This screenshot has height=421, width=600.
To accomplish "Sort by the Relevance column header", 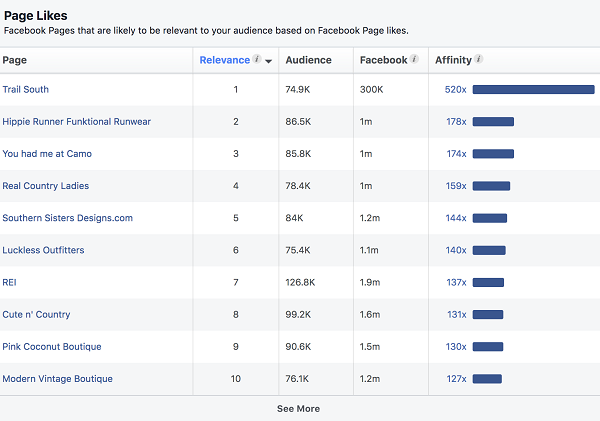I will click(x=225, y=60).
